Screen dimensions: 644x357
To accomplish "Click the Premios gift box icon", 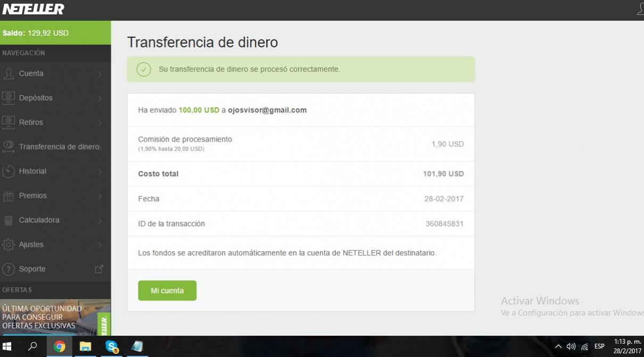I will pyautogui.click(x=9, y=196).
